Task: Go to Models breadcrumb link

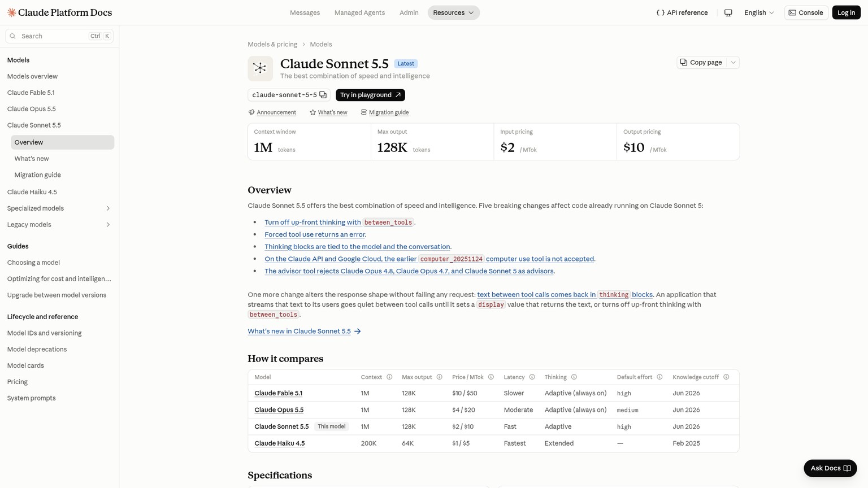Action: pos(321,44)
